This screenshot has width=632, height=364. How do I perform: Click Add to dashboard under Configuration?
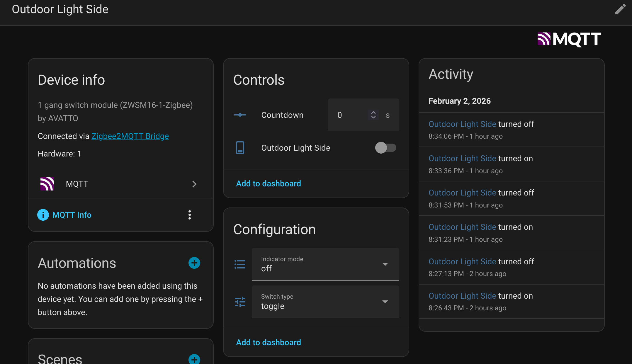coord(269,342)
